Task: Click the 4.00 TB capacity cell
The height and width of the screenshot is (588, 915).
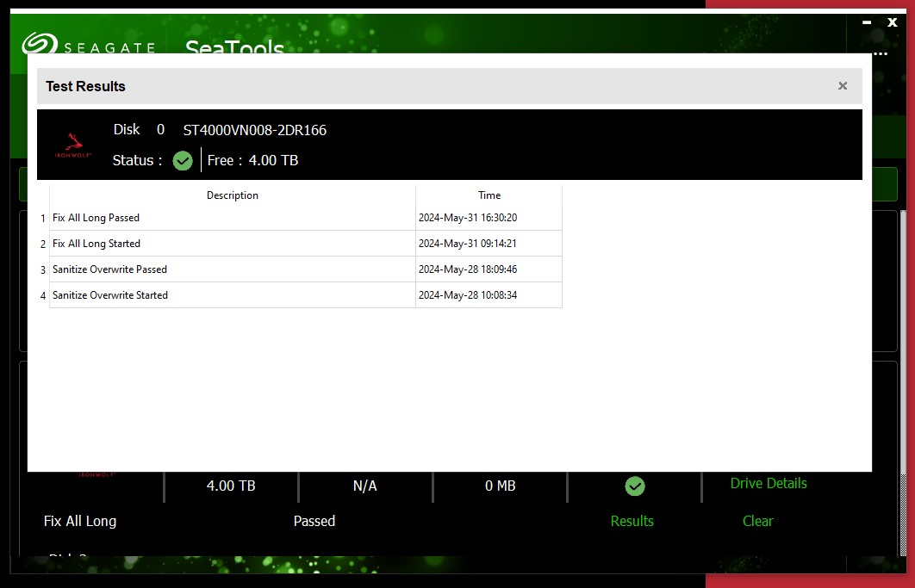Action: coord(231,486)
